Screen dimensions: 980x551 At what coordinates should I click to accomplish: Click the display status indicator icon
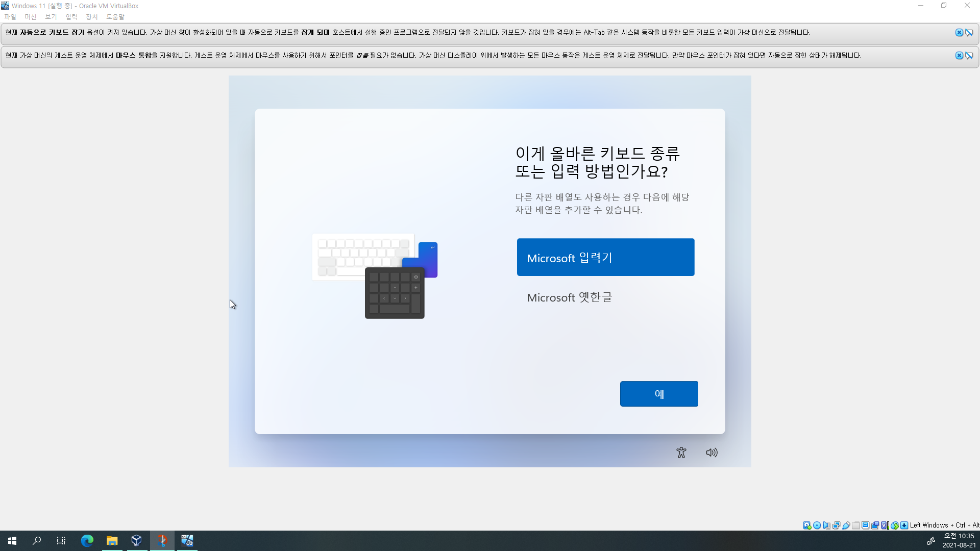pos(866,525)
